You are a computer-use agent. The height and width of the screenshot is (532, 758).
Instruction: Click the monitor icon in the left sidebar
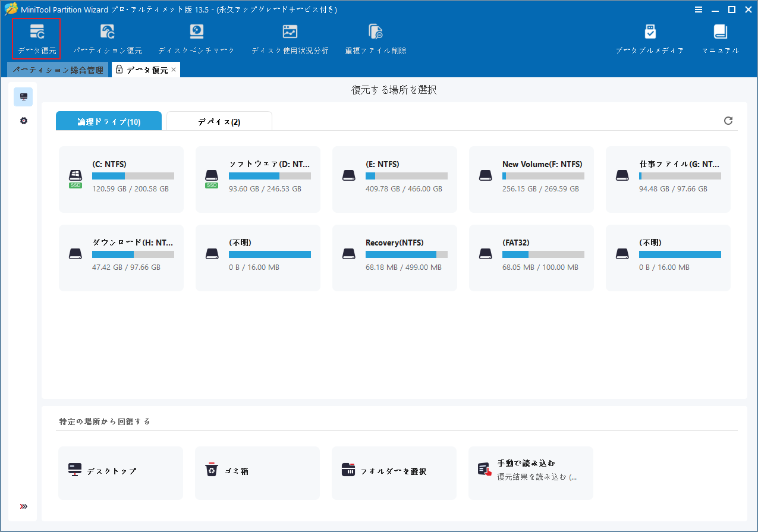pyautogui.click(x=23, y=96)
